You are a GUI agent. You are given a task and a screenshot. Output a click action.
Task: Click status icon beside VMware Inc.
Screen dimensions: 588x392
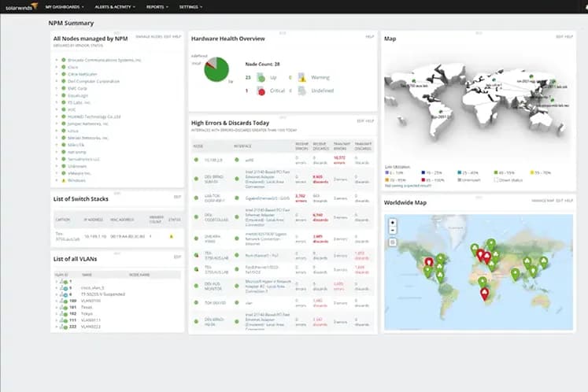[x=64, y=173]
